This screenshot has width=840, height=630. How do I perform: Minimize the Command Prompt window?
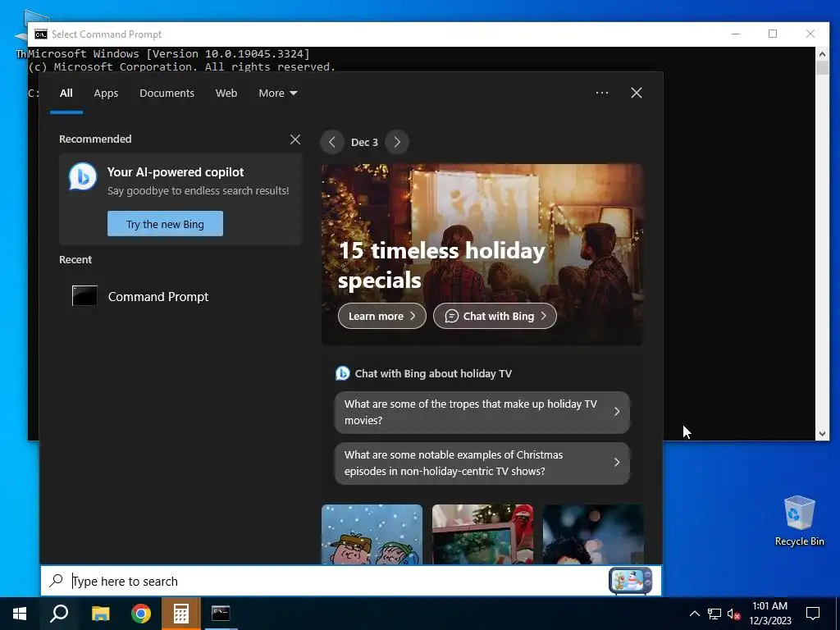click(736, 34)
